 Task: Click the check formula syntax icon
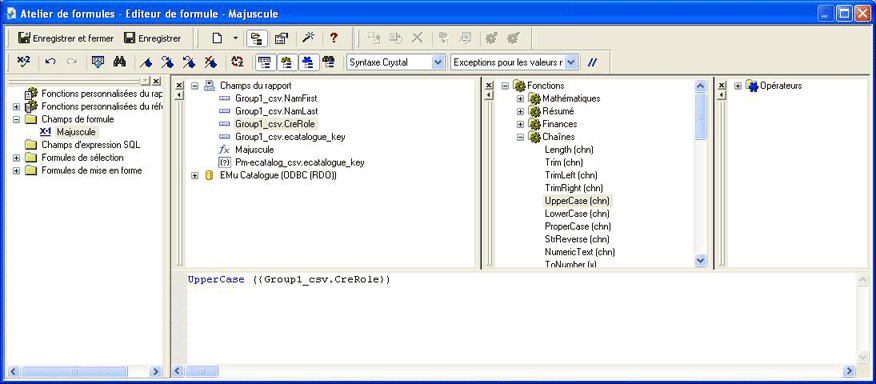(23, 62)
